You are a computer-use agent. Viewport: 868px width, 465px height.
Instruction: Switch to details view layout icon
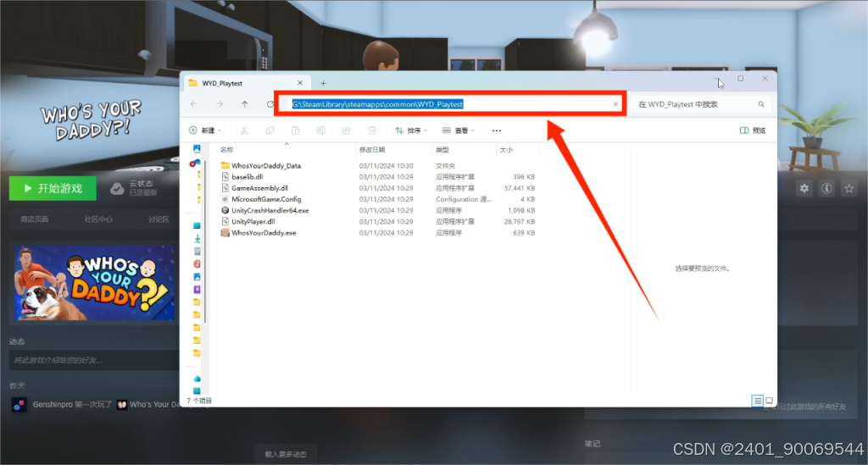click(x=757, y=401)
